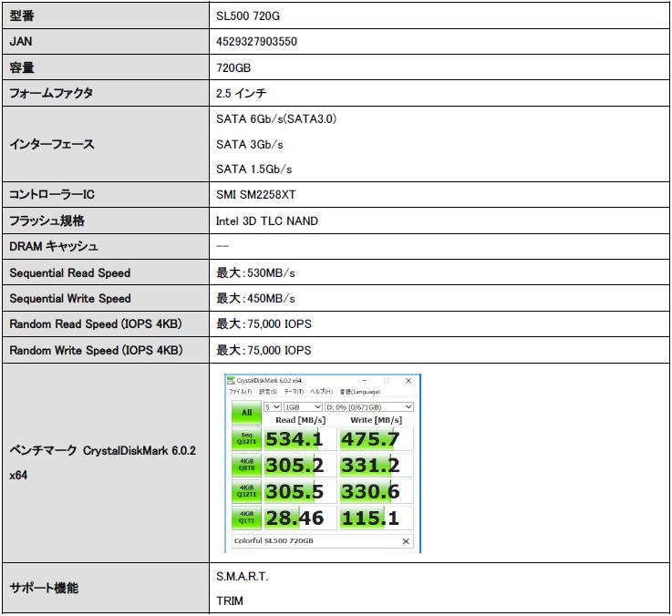The image size is (672, 616).
Task: Run all benchmarks with the All button
Action: (x=246, y=413)
